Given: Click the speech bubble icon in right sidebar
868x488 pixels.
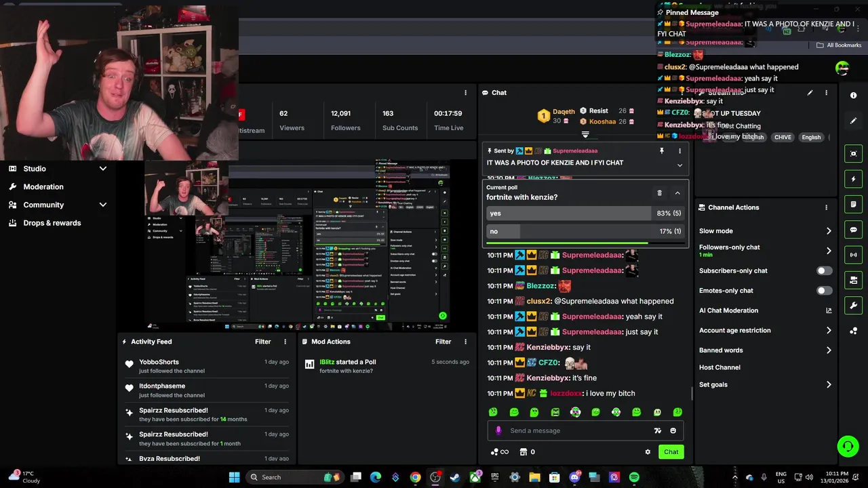Looking at the screenshot, I should tap(853, 230).
